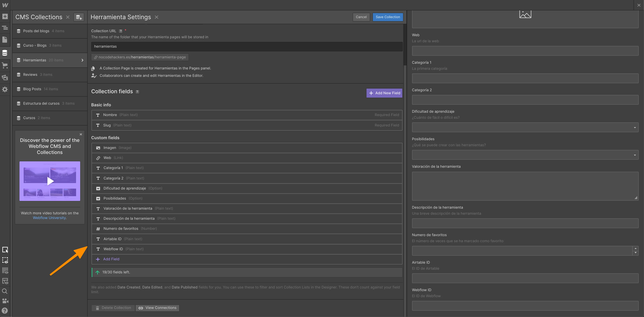Image resolution: width=644 pixels, height=317 pixels.
Task: Open the Navigator panel icon
Action: (5, 28)
